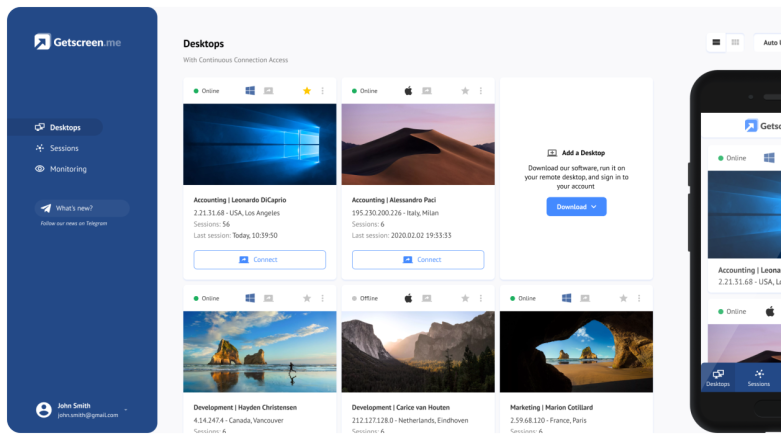Click the Add a Desktop icon
781x440 pixels.
(x=552, y=153)
